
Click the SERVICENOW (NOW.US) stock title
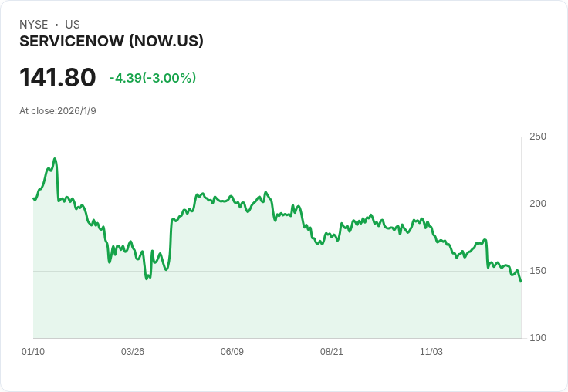(111, 42)
